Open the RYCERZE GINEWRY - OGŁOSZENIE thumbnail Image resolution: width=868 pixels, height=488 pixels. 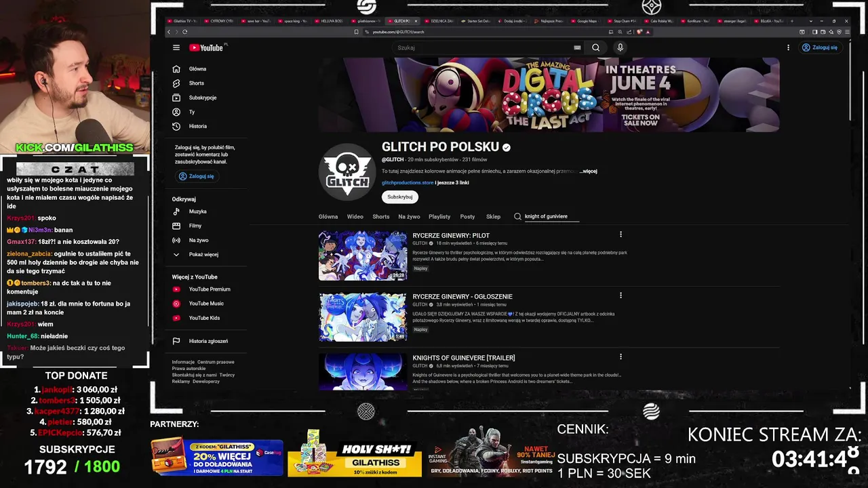tap(363, 317)
